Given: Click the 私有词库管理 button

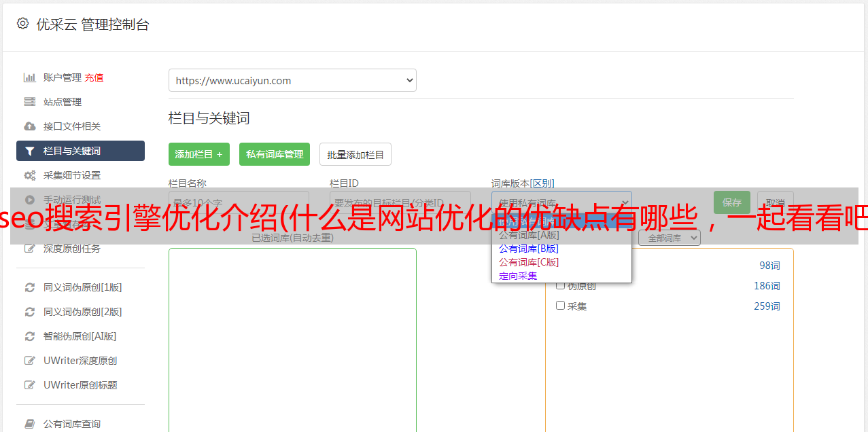Looking at the screenshot, I should (x=275, y=154).
